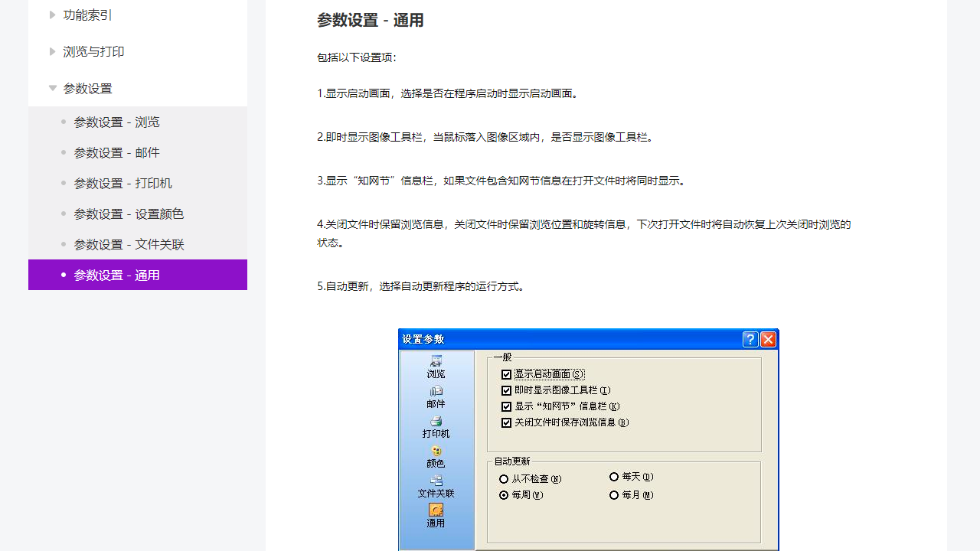The image size is (980, 551).
Task: Choose 每月 automatic update option
Action: pos(614,494)
